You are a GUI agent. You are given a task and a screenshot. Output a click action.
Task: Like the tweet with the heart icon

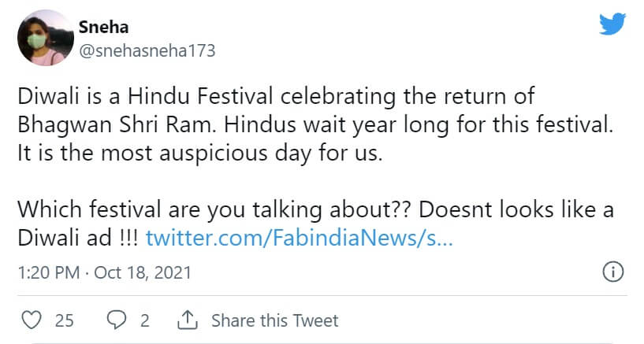pyautogui.click(x=31, y=320)
